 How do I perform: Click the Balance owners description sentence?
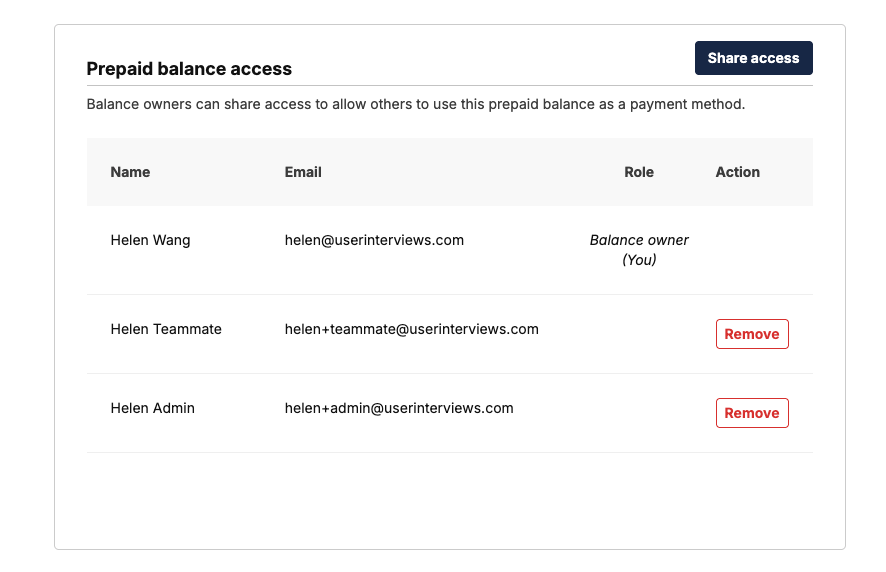(x=416, y=105)
